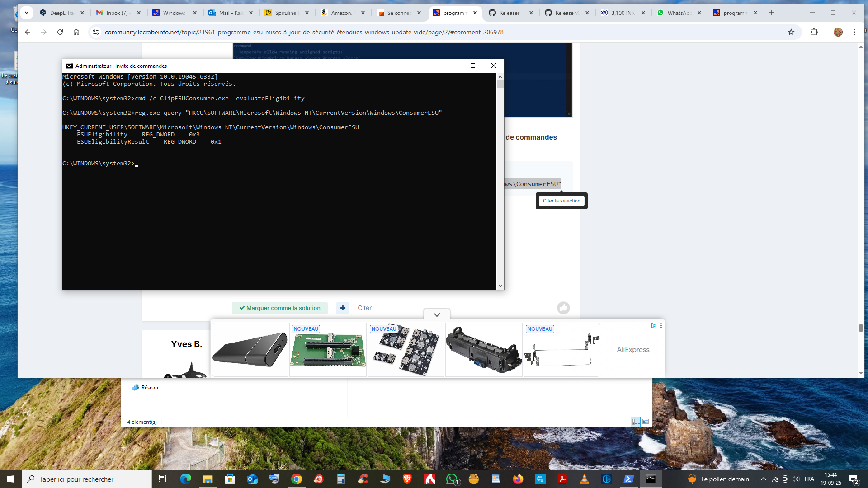
Task: Click the command prompt vertical scrollbar down arrow
Action: pos(500,286)
